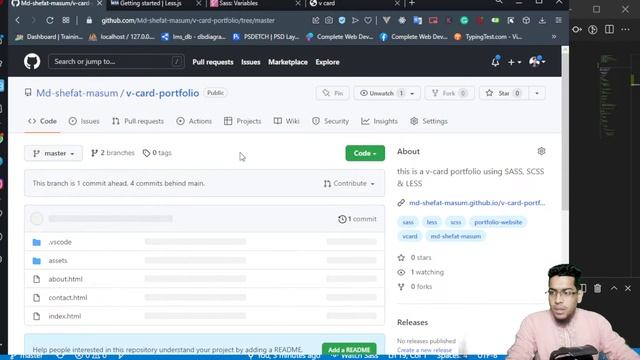View the 1 watching link
Screen dimensions: 640x360
[420, 272]
